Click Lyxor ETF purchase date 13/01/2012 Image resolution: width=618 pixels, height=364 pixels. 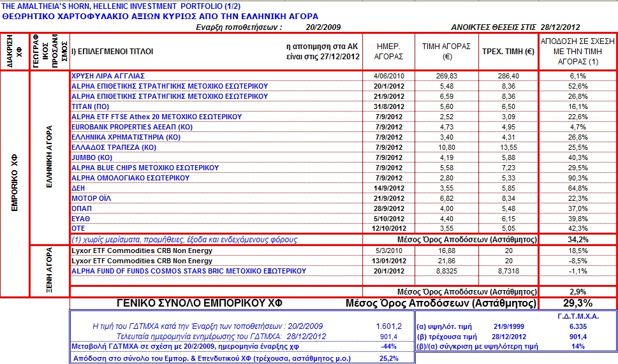(388, 261)
